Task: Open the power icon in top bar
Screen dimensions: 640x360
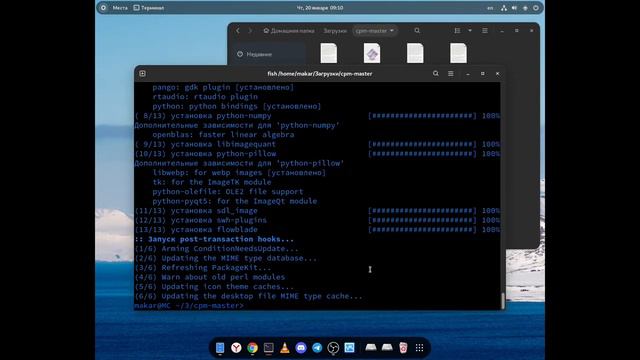Action: (x=536, y=8)
